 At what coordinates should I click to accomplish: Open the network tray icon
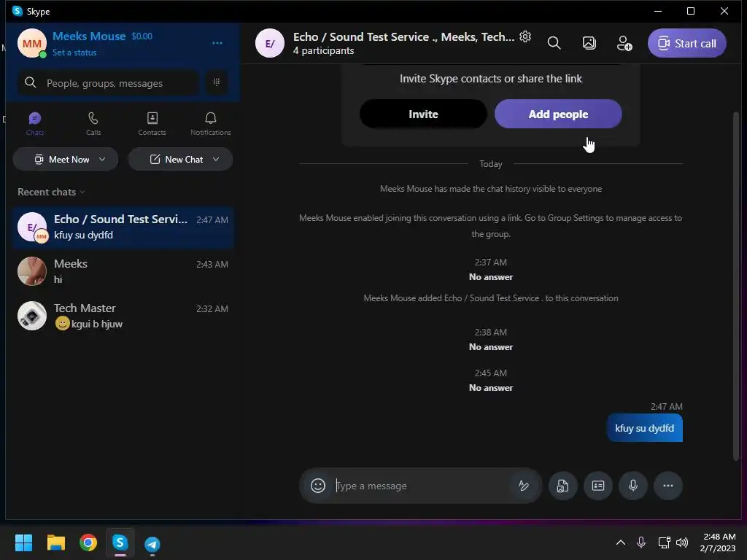pyautogui.click(x=664, y=542)
